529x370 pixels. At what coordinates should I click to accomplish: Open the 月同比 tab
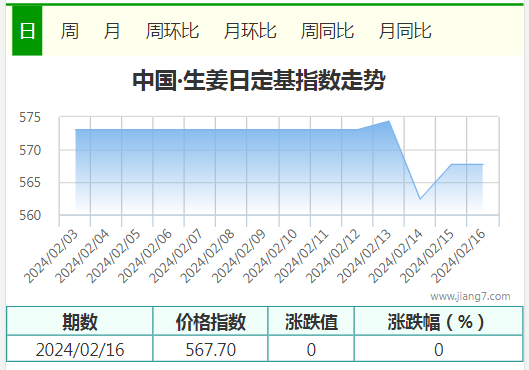coord(405,31)
